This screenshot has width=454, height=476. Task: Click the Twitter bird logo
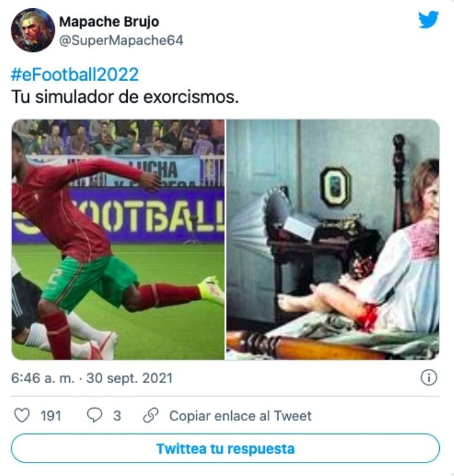(428, 20)
